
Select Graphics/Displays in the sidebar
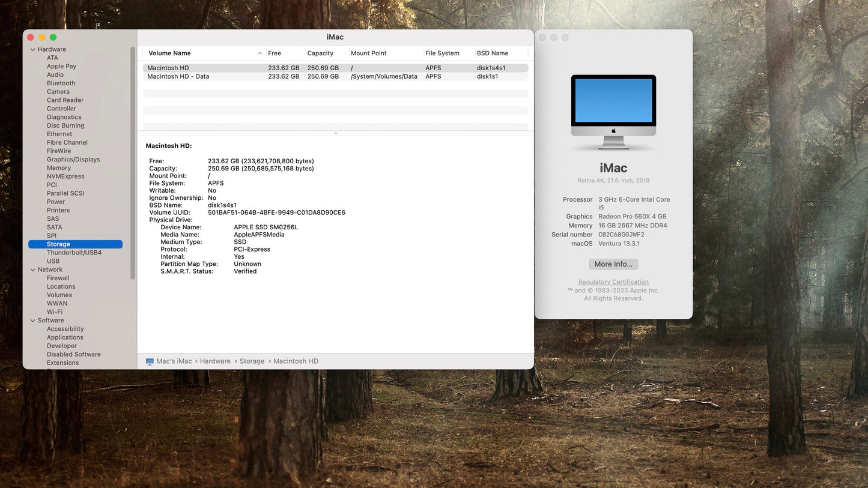(x=73, y=159)
